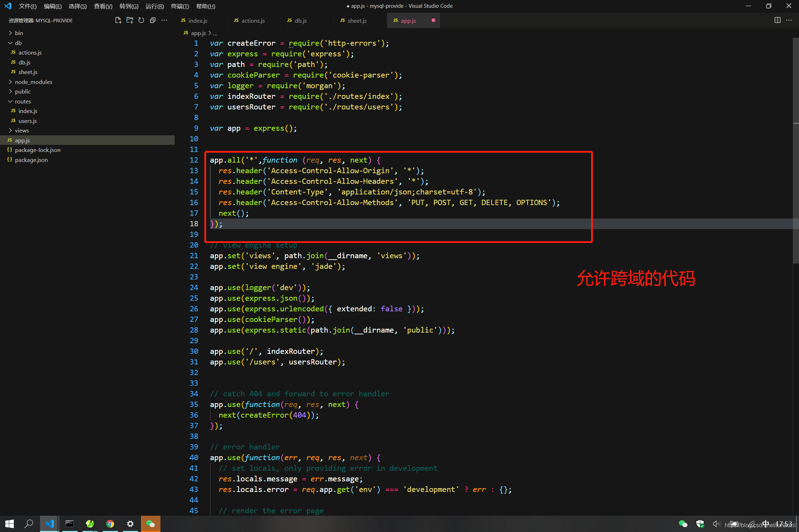This screenshot has height=532, width=799.
Task: Click the New File icon in explorer
Action: pos(118,20)
